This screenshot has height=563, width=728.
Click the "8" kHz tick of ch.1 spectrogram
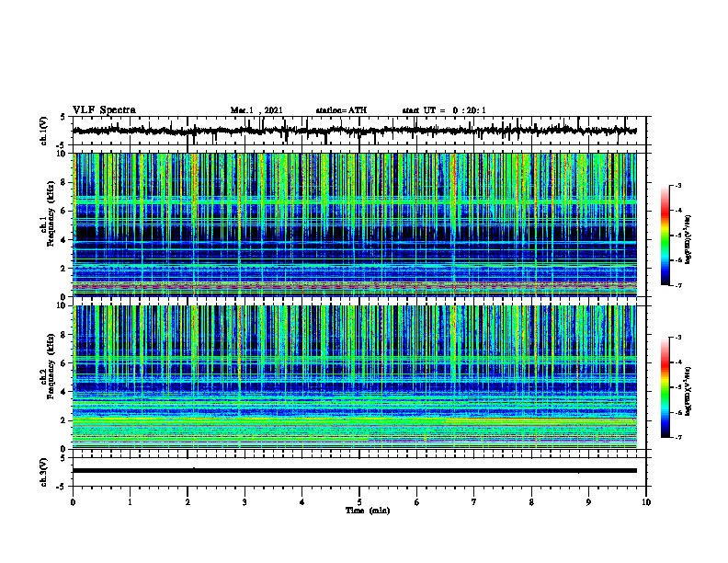point(64,182)
